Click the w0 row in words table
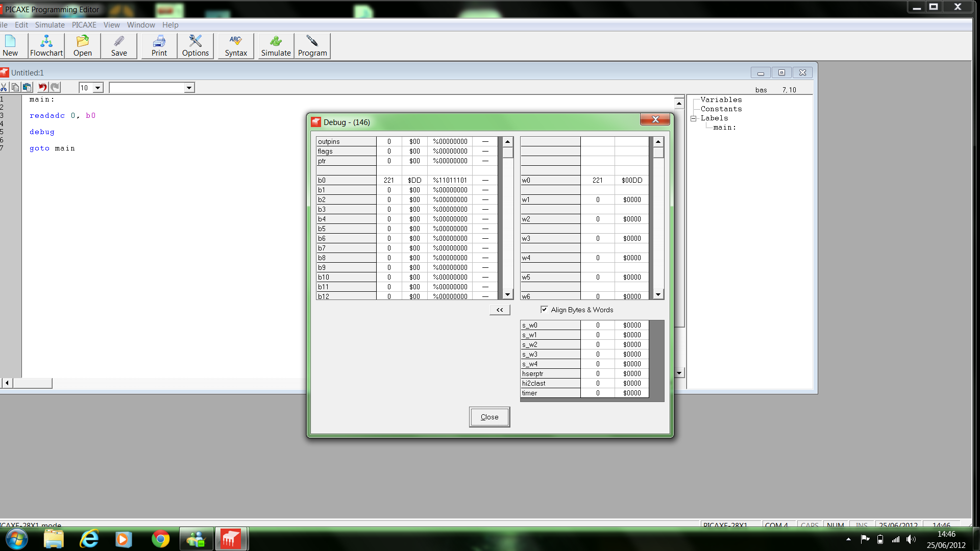 (584, 180)
